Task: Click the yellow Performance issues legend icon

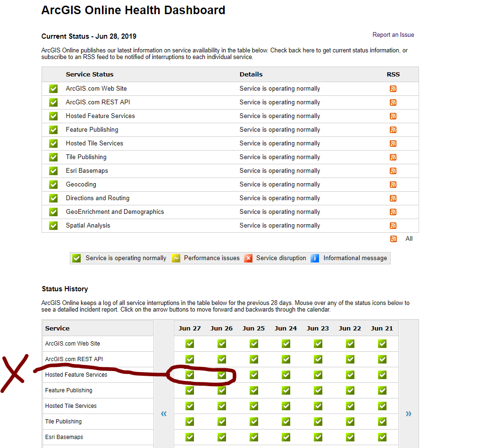Action: tap(176, 258)
